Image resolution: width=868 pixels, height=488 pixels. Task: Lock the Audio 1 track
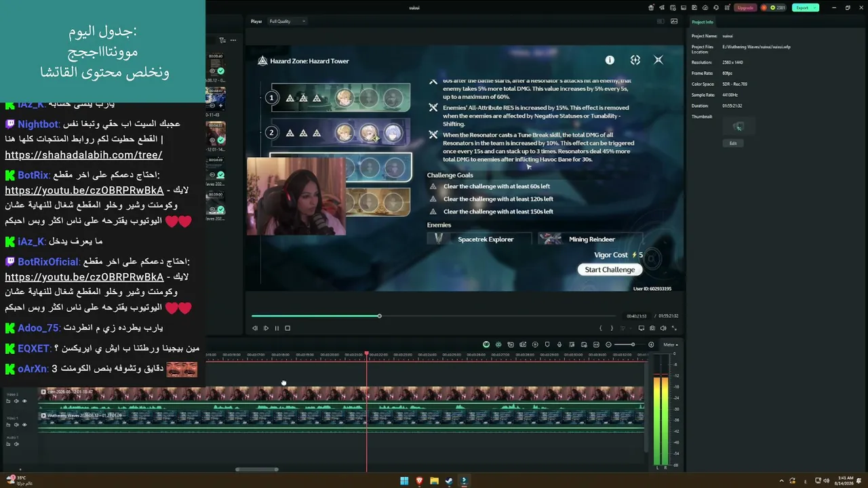8,445
